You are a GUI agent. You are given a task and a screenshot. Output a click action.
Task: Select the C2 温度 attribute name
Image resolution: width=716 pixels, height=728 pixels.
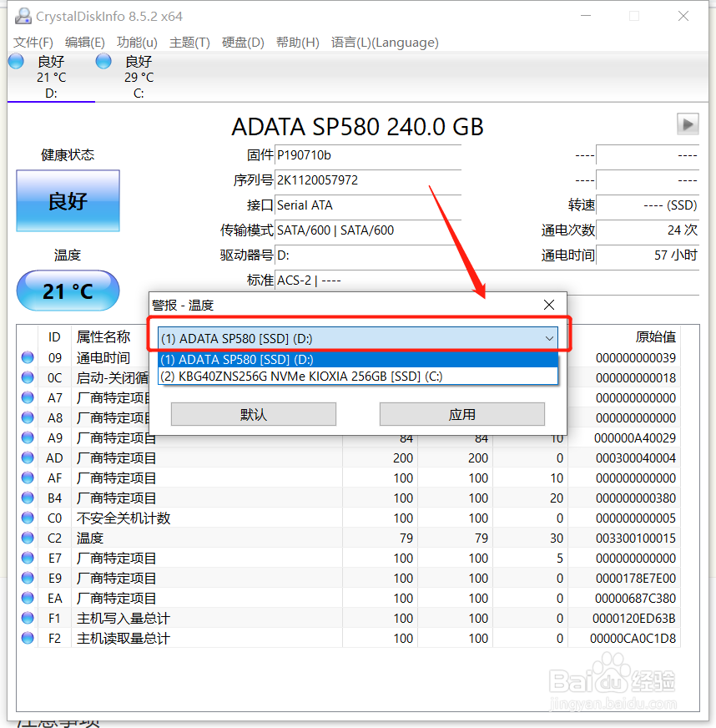coord(90,538)
